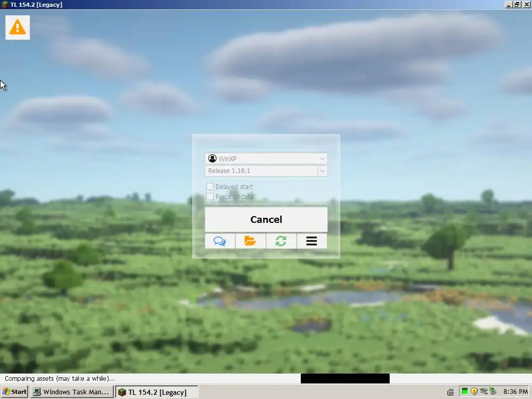Image resolution: width=532 pixels, height=399 pixels.
Task: Minimize the TL launcher window
Action: (x=509, y=4)
